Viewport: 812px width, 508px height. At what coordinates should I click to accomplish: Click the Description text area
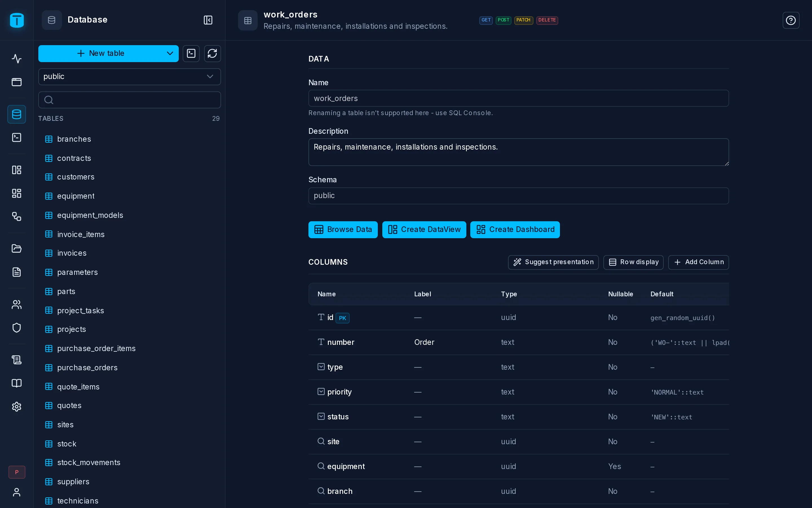pyautogui.click(x=518, y=152)
